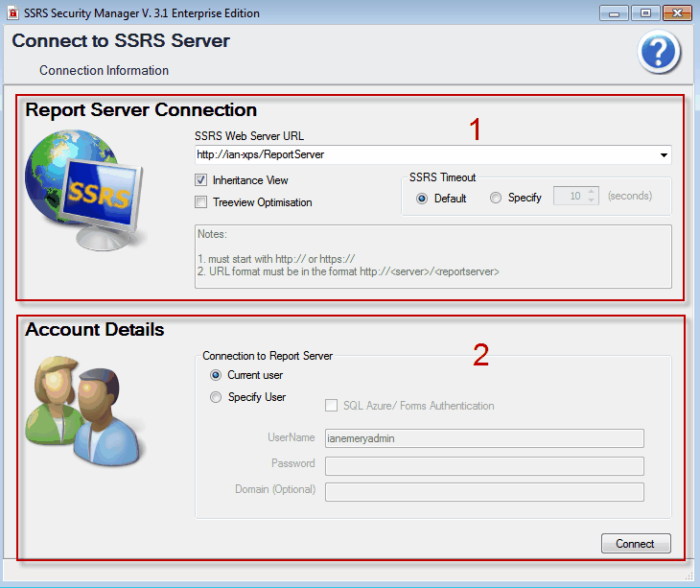Click the '(seconds)' label

(x=629, y=196)
